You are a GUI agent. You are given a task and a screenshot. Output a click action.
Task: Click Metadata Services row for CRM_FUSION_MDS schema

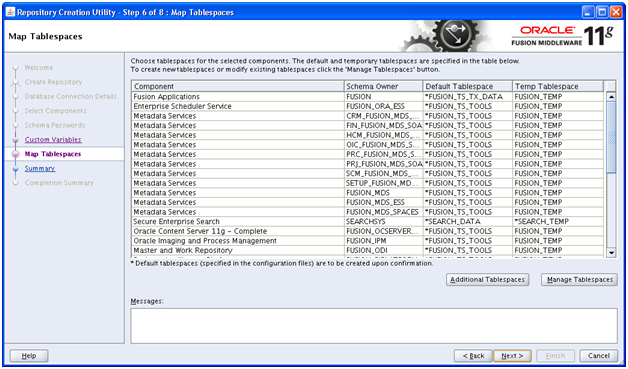[x=238, y=116]
